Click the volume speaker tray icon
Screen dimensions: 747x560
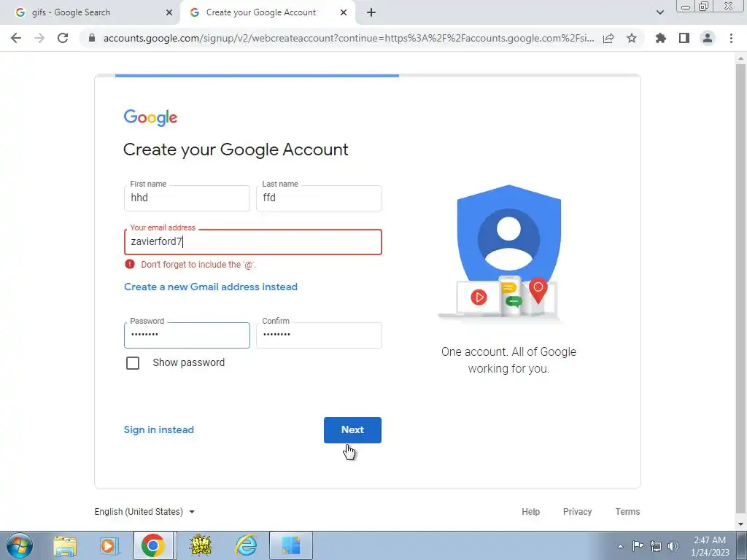click(673, 546)
